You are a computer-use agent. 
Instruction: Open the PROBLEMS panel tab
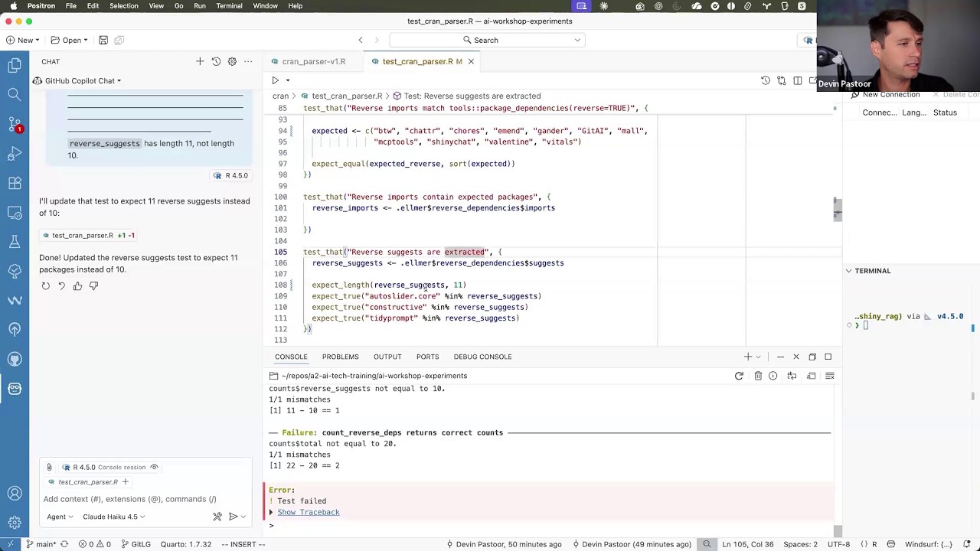pos(340,357)
